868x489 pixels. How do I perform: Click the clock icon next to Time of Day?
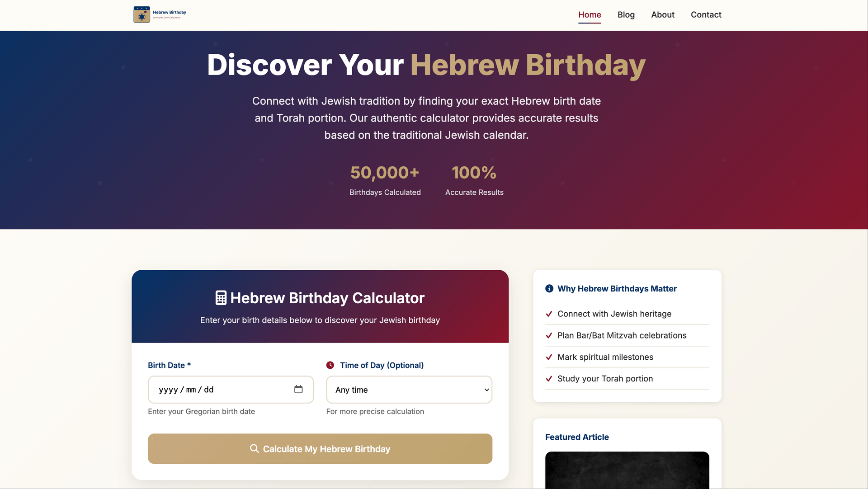point(330,365)
